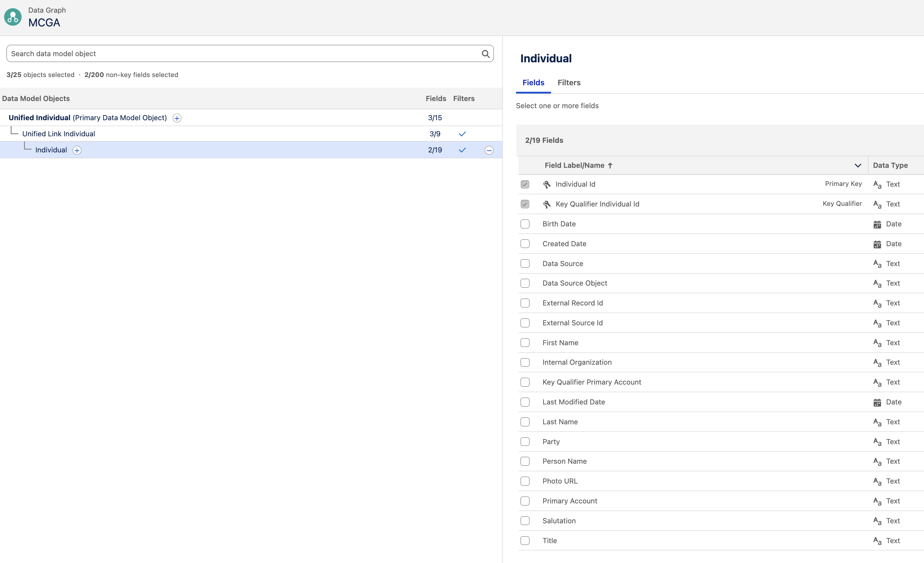The height and width of the screenshot is (563, 924).
Task: Open the column options chevron in Field Label/Name header
Action: 858,165
